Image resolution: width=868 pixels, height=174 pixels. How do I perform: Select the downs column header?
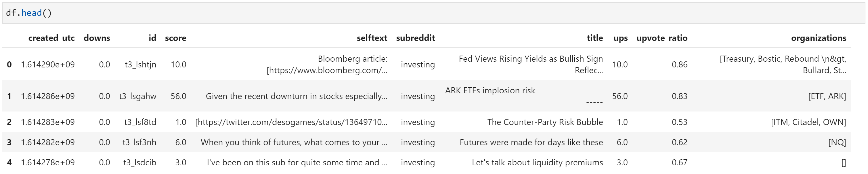(97, 38)
